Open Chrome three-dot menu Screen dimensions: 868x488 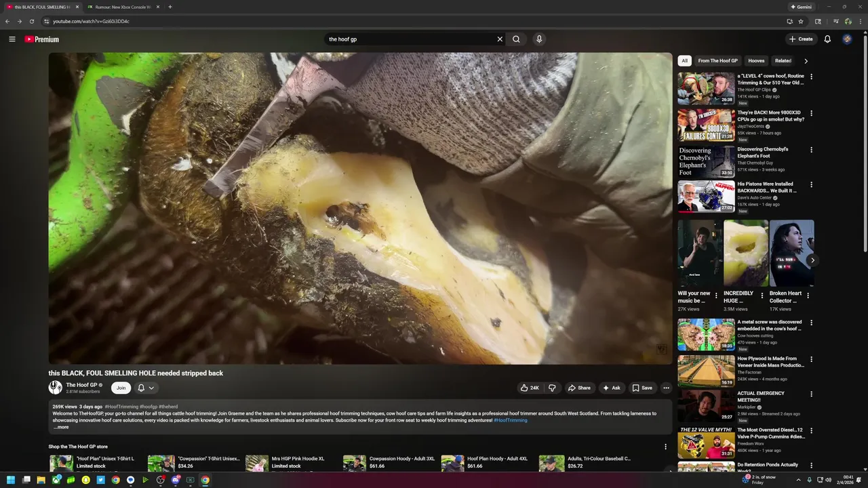[861, 21]
